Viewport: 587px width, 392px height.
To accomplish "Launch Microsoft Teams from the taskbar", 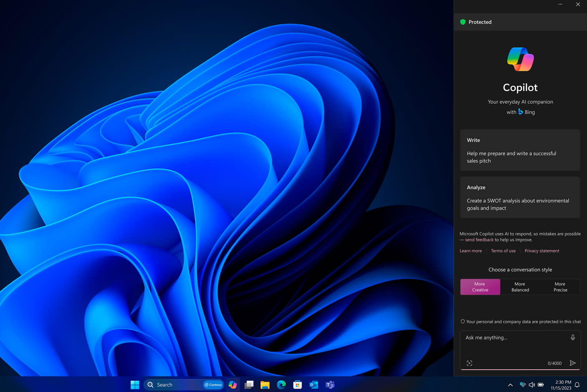I will click(x=330, y=384).
